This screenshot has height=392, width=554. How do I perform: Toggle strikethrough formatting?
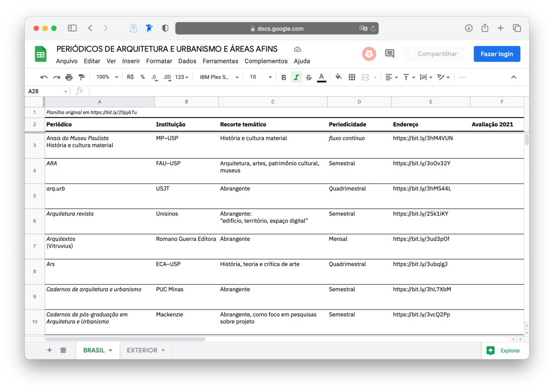click(309, 77)
